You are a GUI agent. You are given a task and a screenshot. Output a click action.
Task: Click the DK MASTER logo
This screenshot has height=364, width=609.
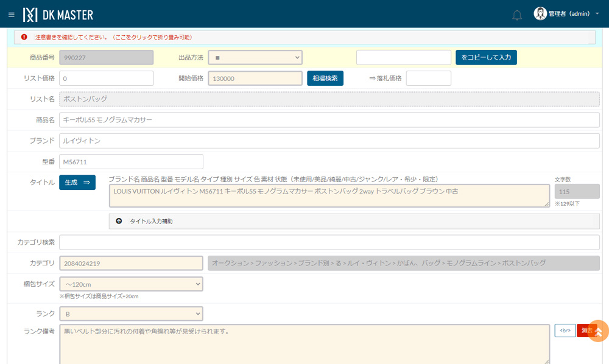coord(58,15)
